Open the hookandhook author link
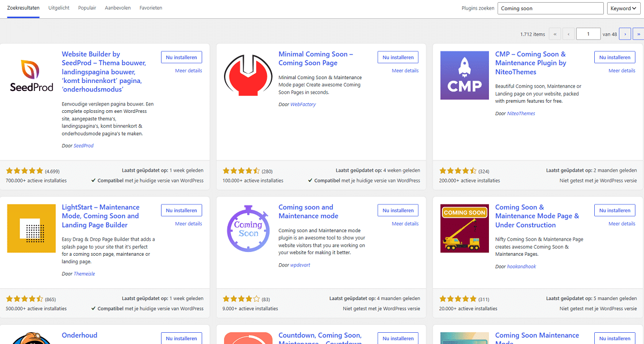 click(x=522, y=266)
